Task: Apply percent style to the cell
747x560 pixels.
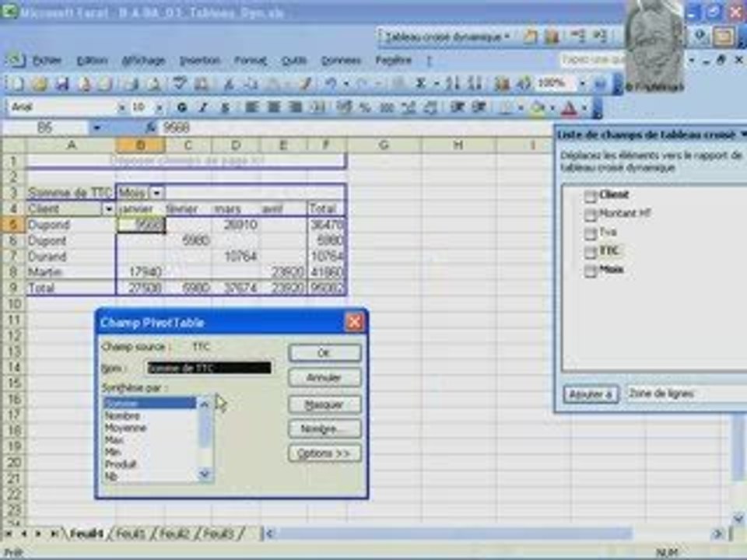Action: click(x=365, y=107)
